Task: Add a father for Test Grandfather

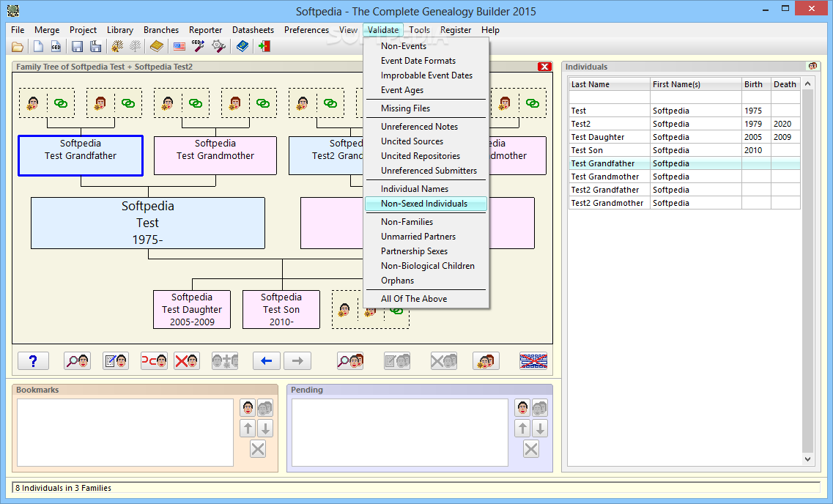Action: coord(34,103)
